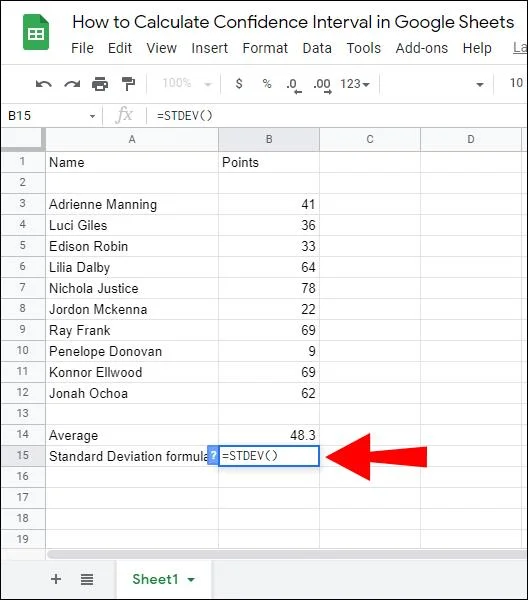Click the Increase decimal places icon
This screenshot has height=600, width=528.
(x=322, y=85)
